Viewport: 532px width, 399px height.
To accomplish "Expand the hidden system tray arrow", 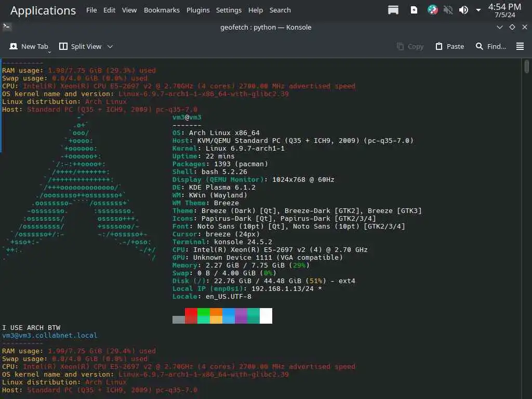I will pyautogui.click(x=478, y=10).
